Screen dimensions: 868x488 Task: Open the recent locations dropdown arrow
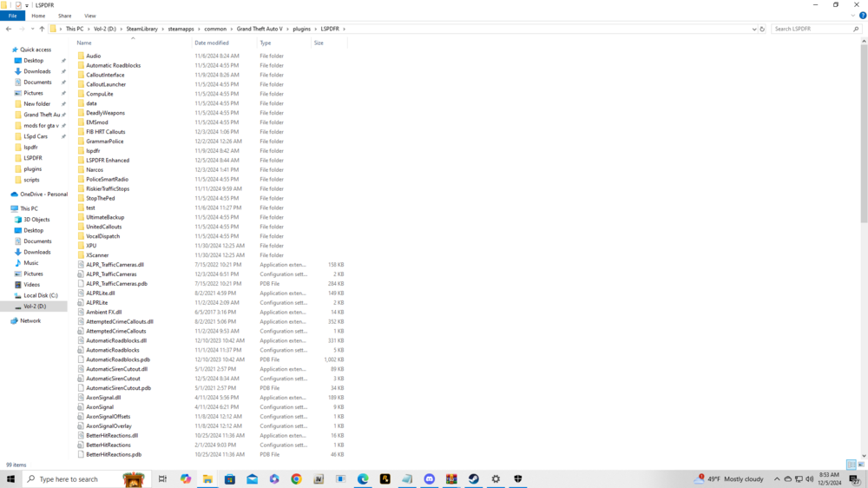[32, 29]
